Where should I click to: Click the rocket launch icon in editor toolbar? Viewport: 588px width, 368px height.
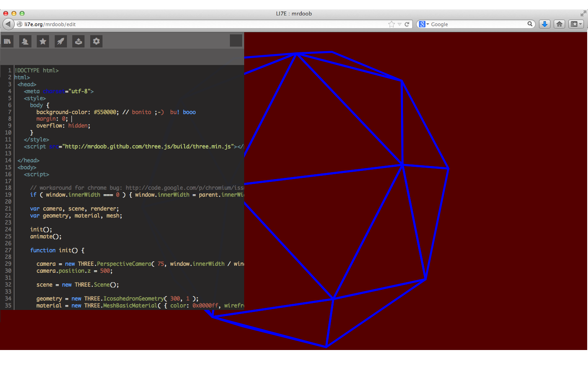pyautogui.click(x=60, y=41)
